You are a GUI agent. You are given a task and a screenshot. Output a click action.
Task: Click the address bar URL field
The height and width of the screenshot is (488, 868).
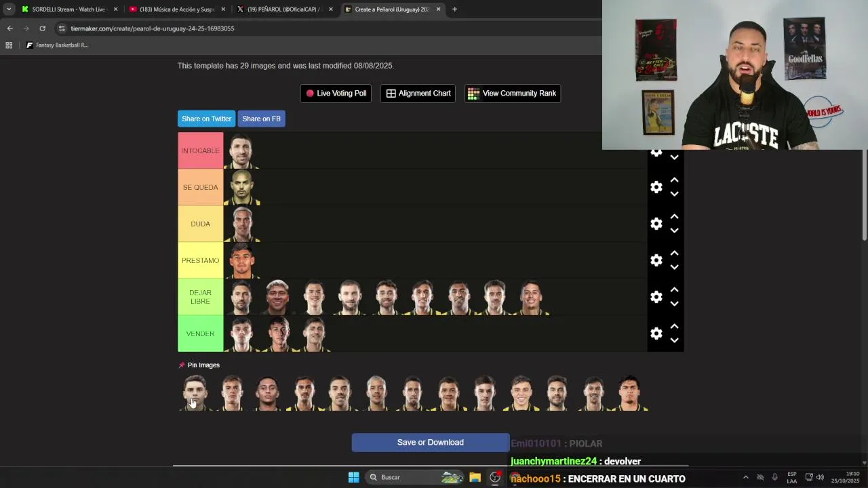point(325,28)
